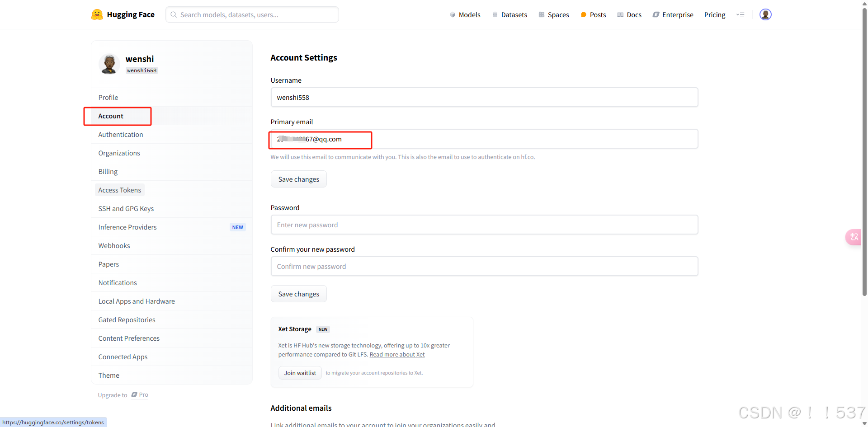Click the Docs book icon
868x427 pixels.
621,15
